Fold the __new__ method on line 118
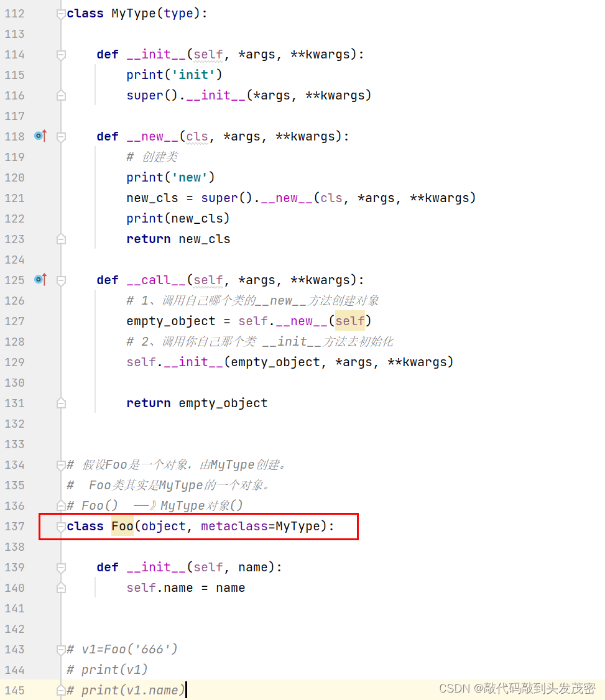605x700 pixels. [x=61, y=137]
